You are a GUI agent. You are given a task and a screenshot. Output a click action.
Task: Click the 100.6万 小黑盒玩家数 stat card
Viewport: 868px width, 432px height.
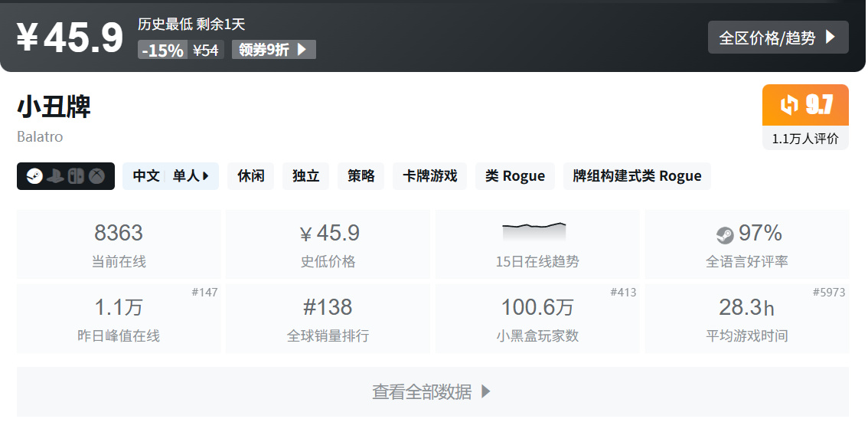click(x=537, y=319)
